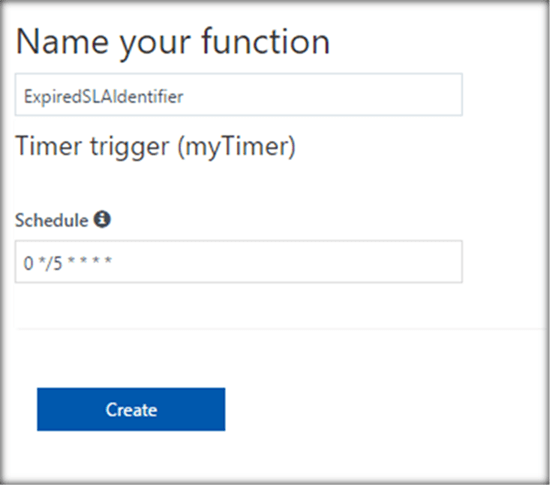Click the trailing asterisks in schedule field

pyautogui.click(x=89, y=261)
